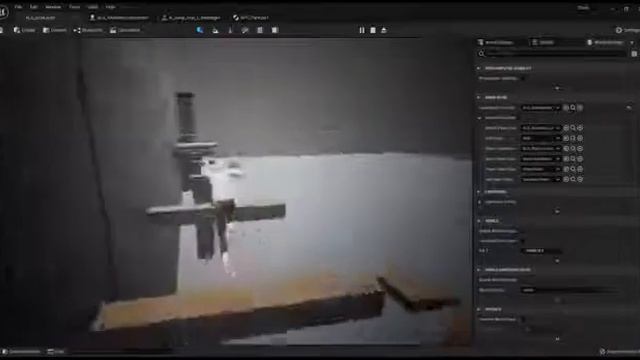
Task: Open the Cmd console selector
Action: pyautogui.click(x=56, y=351)
